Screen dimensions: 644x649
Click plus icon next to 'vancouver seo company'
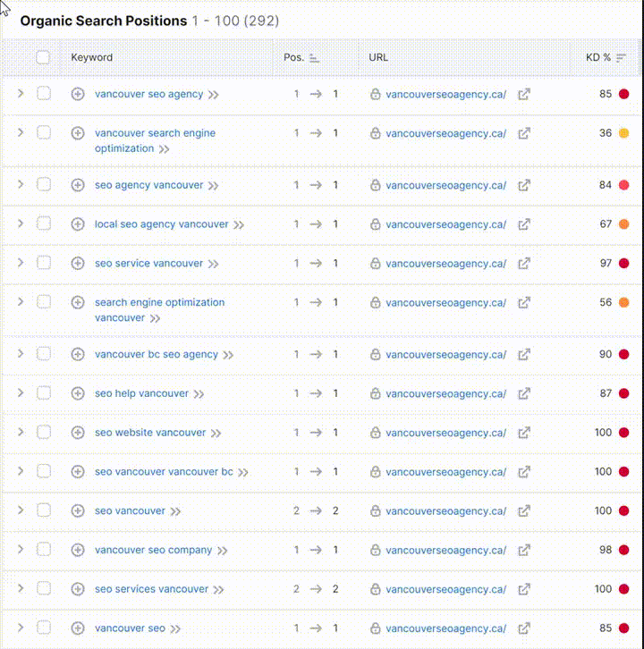pyautogui.click(x=78, y=550)
